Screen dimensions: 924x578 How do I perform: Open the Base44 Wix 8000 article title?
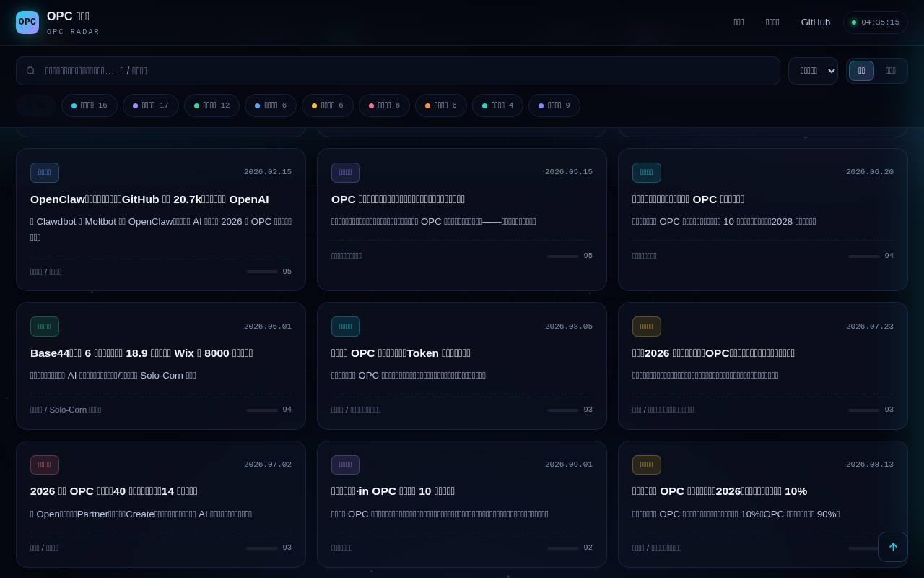point(141,353)
